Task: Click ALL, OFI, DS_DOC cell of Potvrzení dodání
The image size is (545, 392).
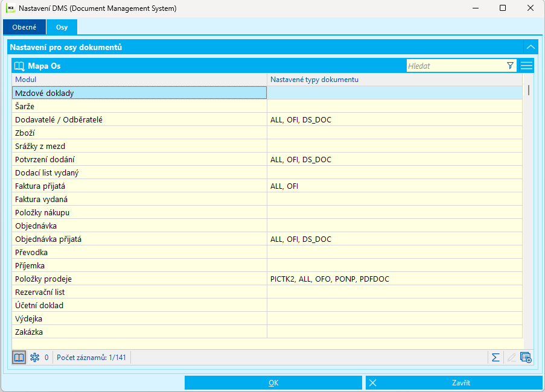Action: coord(395,159)
